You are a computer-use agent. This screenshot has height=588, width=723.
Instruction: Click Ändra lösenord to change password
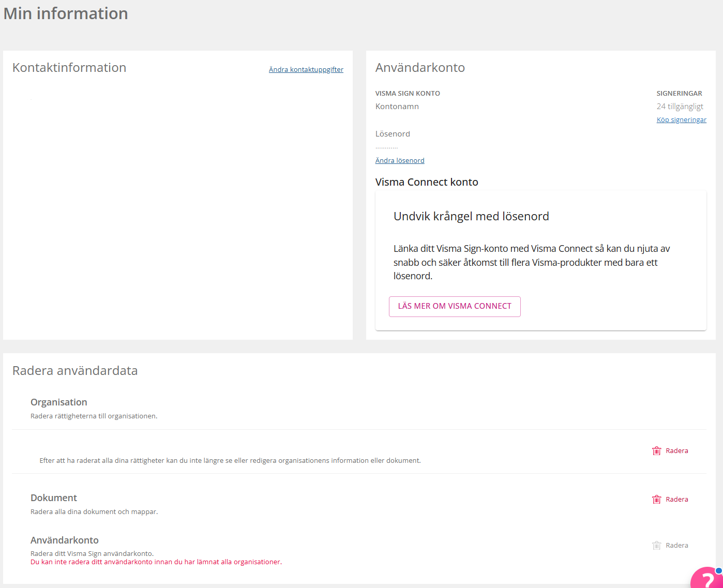(x=400, y=161)
